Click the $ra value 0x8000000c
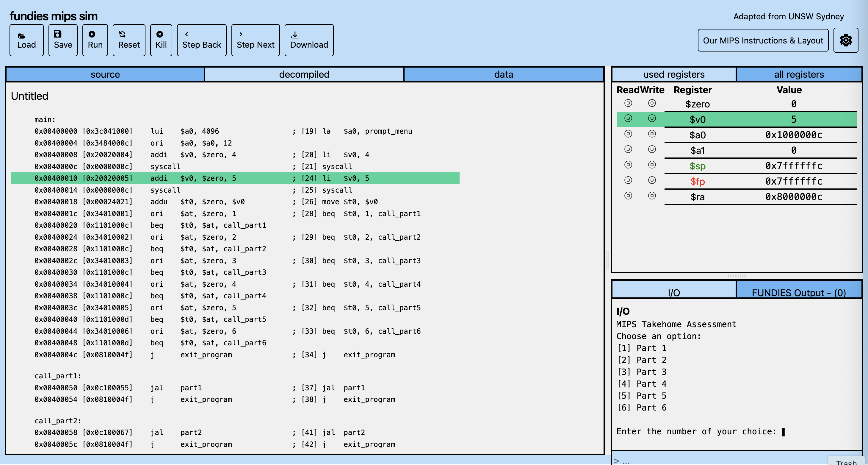 [794, 197]
